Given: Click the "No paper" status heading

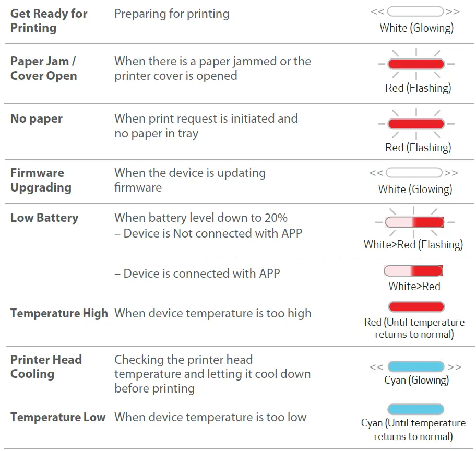Looking at the screenshot, I should 37,118.
